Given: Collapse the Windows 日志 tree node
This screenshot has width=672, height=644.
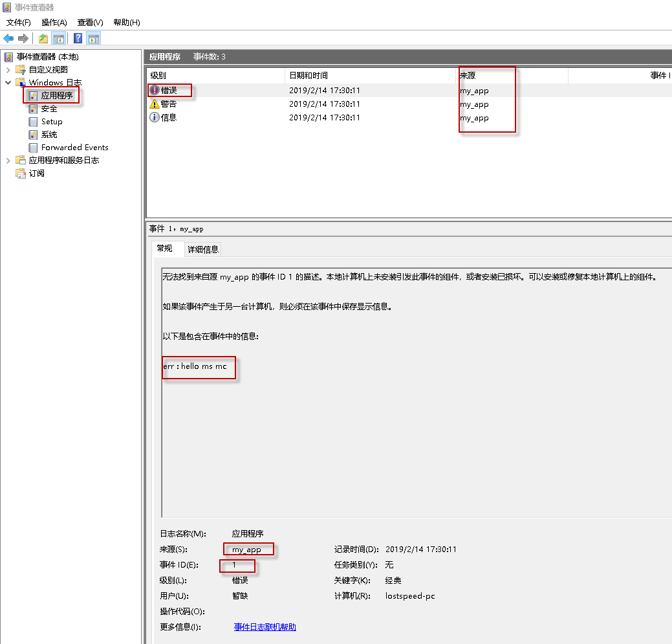Looking at the screenshot, I should point(8,82).
